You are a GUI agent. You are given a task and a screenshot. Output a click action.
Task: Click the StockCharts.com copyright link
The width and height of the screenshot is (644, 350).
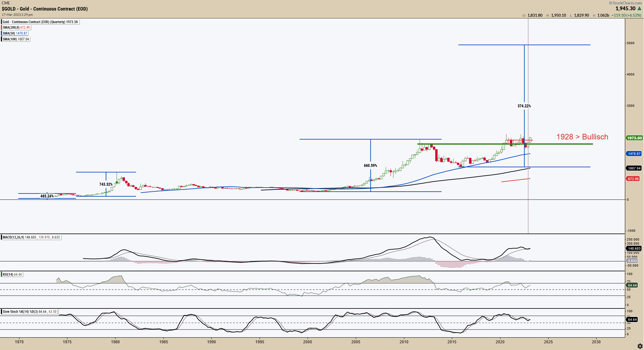tap(626, 3)
